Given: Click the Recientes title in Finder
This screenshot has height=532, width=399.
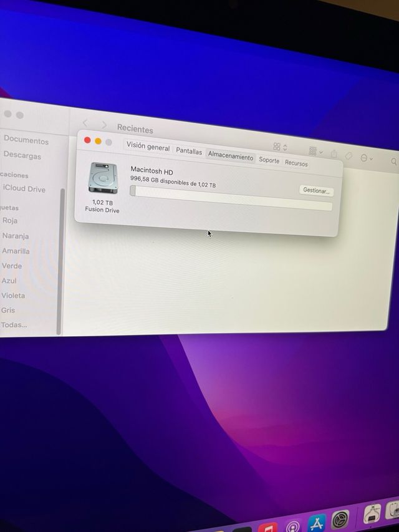Looking at the screenshot, I should [x=135, y=128].
